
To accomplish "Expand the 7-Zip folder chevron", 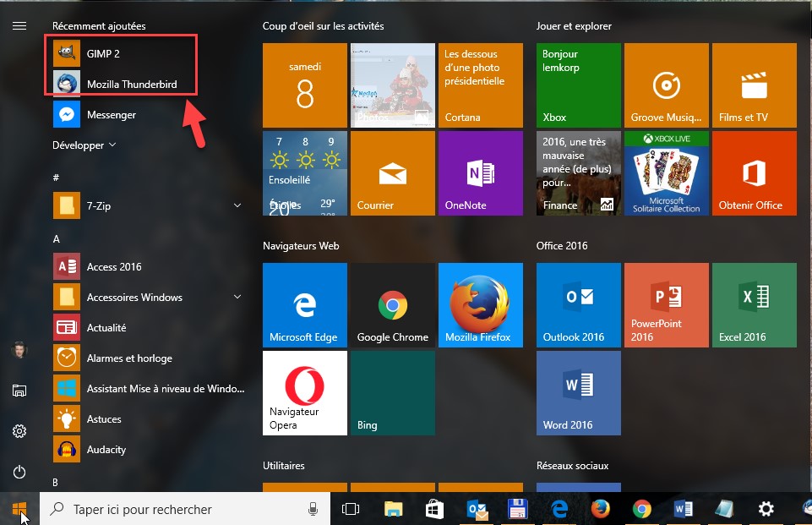I will click(237, 205).
